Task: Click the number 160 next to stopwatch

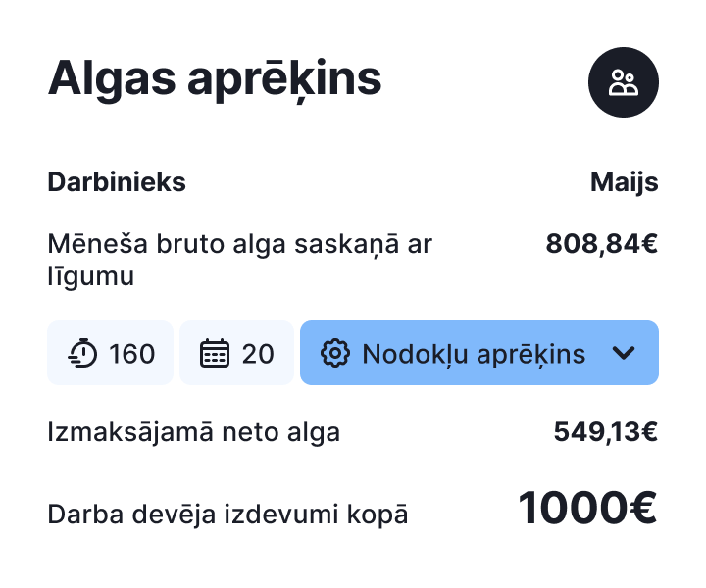Action: point(132,353)
